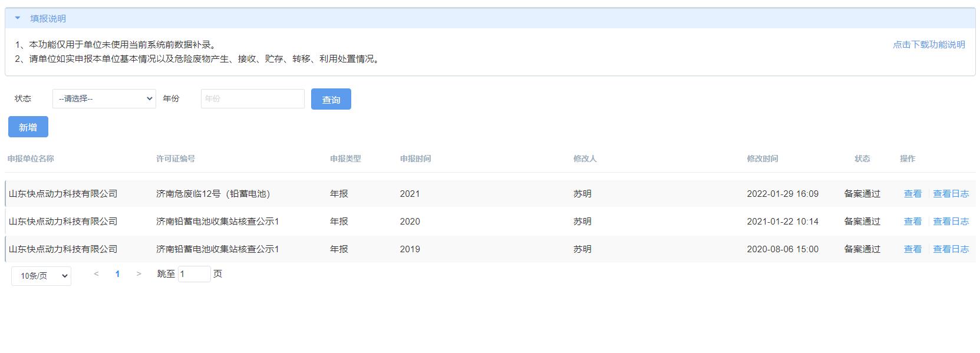Open the 10条/页 page size dropdown
The image size is (980, 353).
point(41,276)
